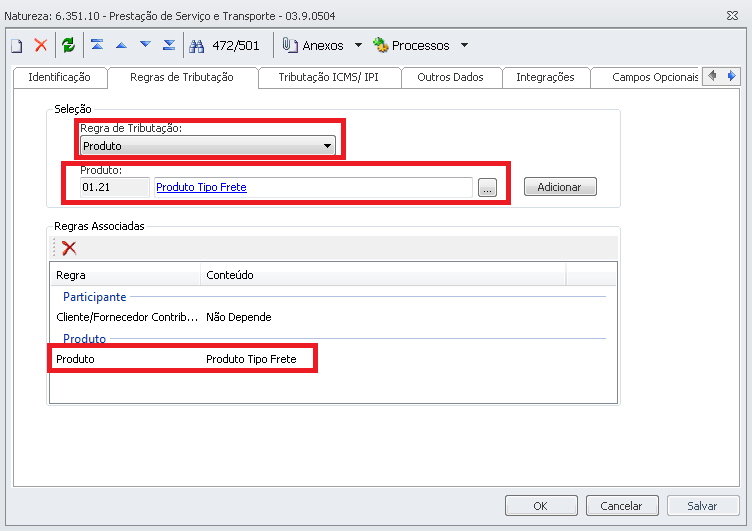Open the Tributação ICMS/ IPI tab

pyautogui.click(x=329, y=77)
